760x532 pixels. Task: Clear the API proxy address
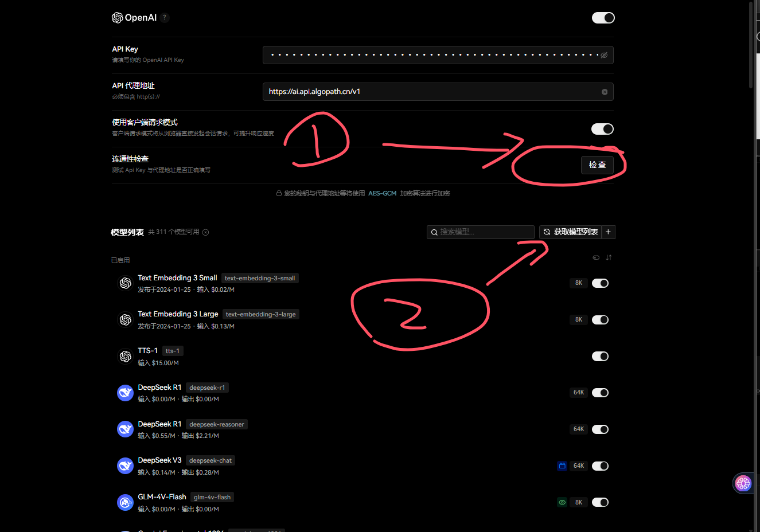coord(605,92)
